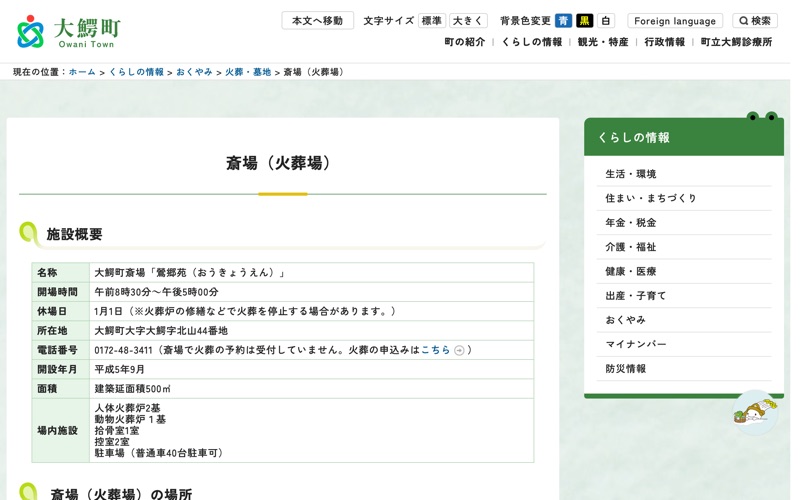This screenshot has height=500, width=800.
Task: Click the 場内施設 table header cell
Action: [x=61, y=431]
